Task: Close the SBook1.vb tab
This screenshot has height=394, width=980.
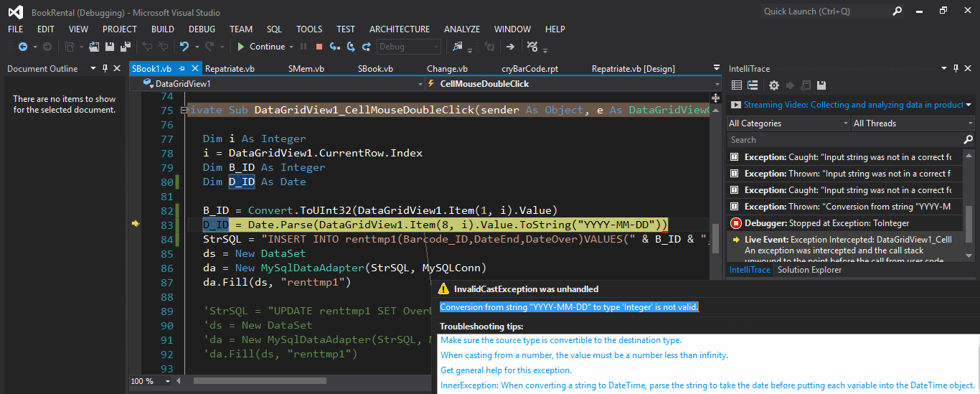Action: [195, 69]
